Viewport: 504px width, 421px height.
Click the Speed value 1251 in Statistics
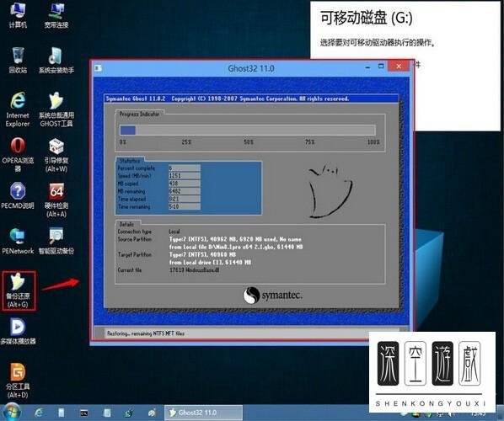click(x=185, y=176)
